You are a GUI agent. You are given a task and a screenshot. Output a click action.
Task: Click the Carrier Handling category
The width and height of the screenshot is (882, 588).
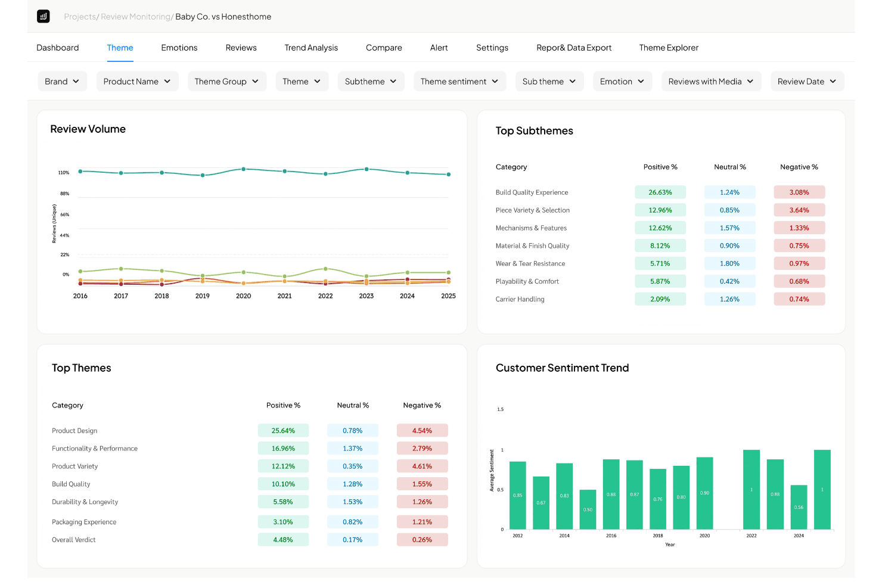(520, 300)
